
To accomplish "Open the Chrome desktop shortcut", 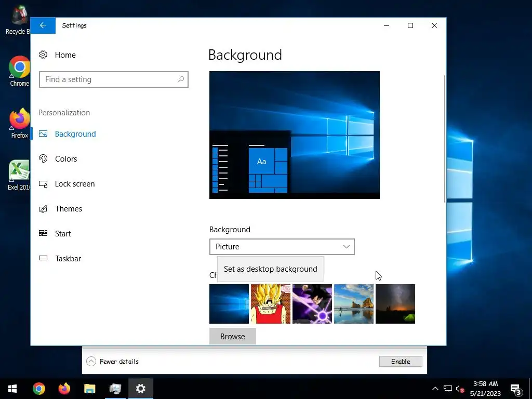I will click(x=19, y=71).
